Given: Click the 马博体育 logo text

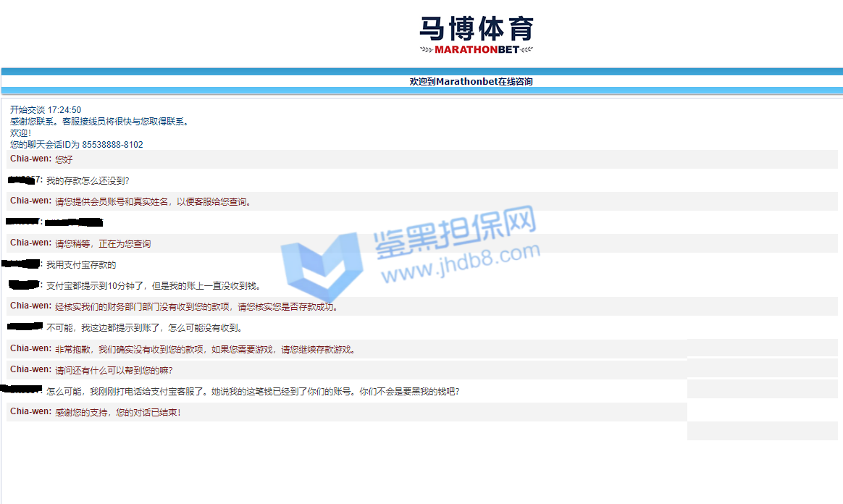Looking at the screenshot, I should [477, 29].
